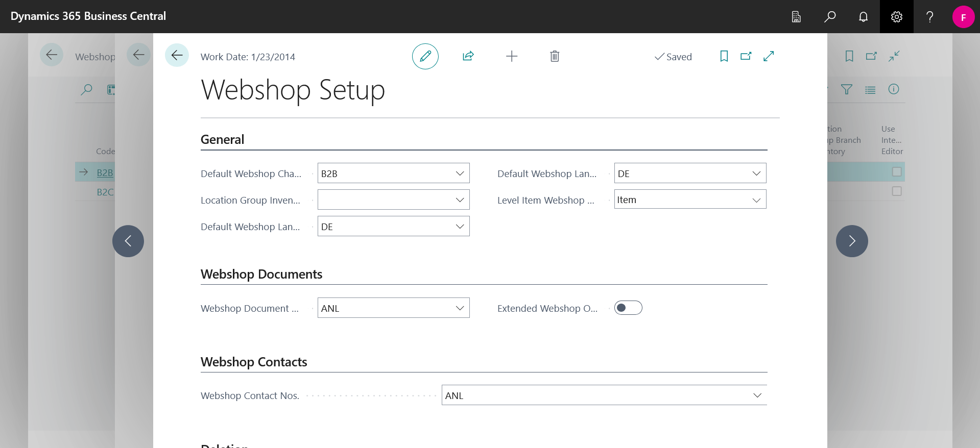Click the plus icon to create new
Image resolution: width=980 pixels, height=448 pixels.
(512, 56)
